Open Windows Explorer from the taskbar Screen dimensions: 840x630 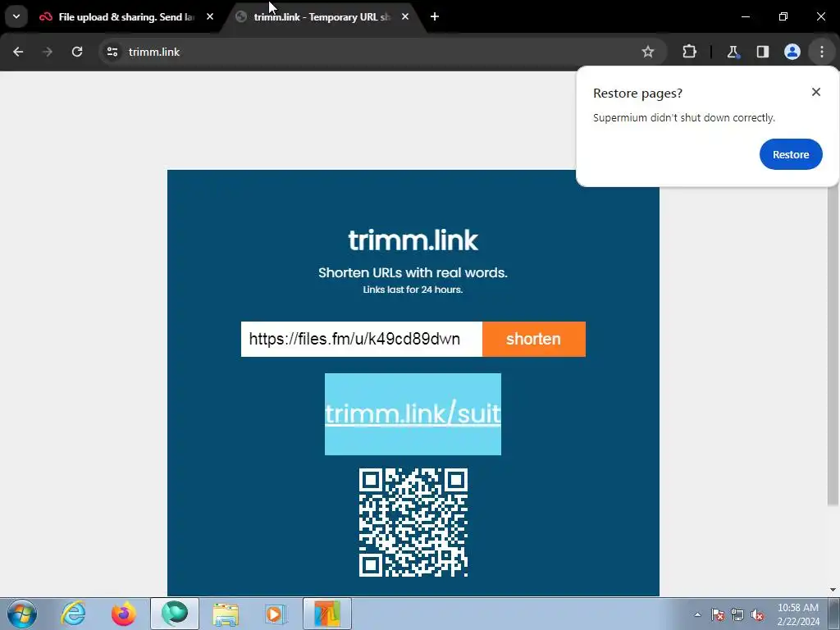(226, 614)
